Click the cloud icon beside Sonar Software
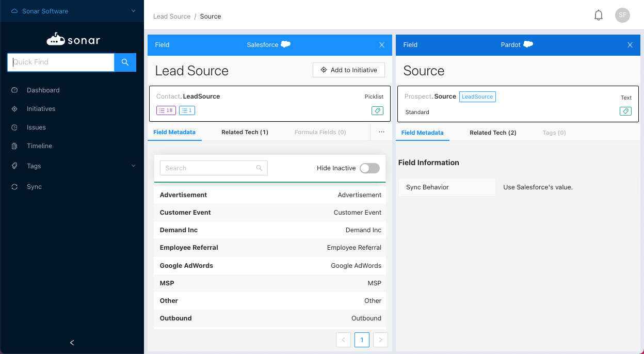Image resolution: width=644 pixels, height=354 pixels. tap(14, 11)
